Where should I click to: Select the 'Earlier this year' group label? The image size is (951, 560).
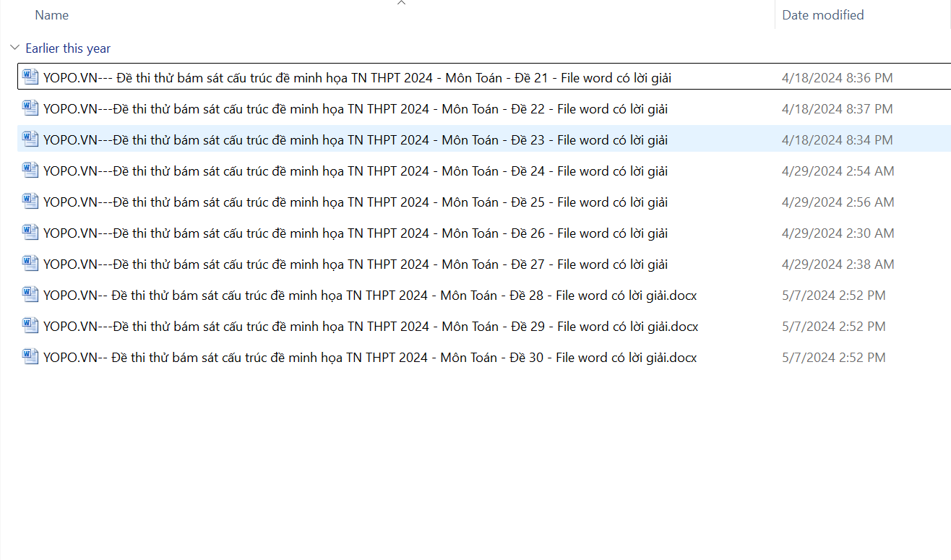68,48
